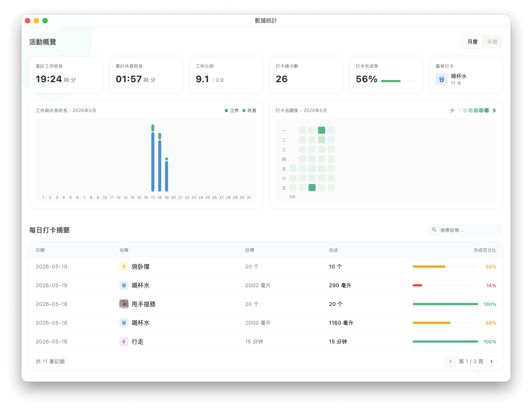Click the search magnifier icon
Viewport: 532px width, 410px height.
click(x=434, y=230)
